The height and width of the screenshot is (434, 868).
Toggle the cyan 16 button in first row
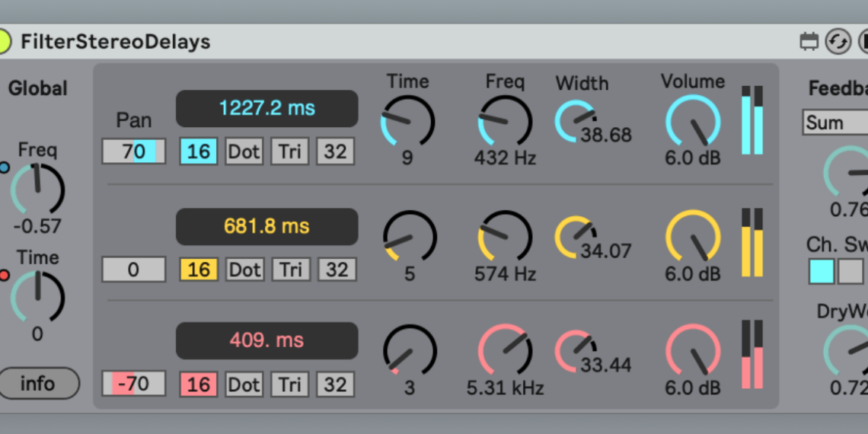click(199, 152)
